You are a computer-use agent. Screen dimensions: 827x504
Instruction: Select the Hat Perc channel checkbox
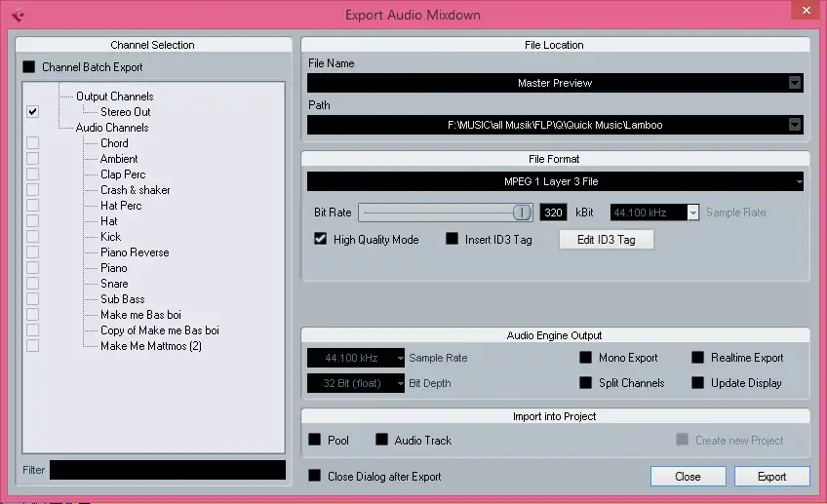pos(33,206)
